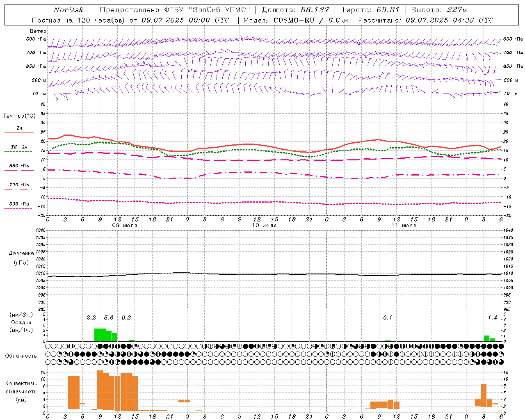Click the Высота: 227м value
The image size is (525, 420).
(x=439, y=10)
